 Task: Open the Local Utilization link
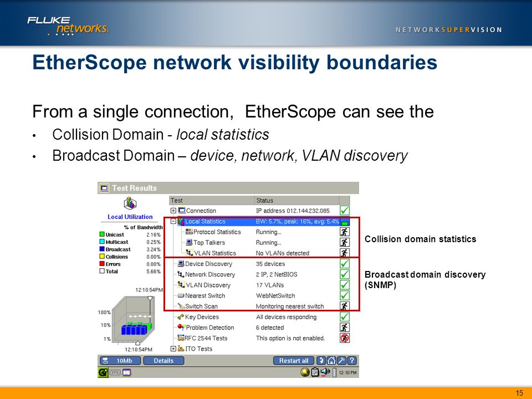point(130,217)
